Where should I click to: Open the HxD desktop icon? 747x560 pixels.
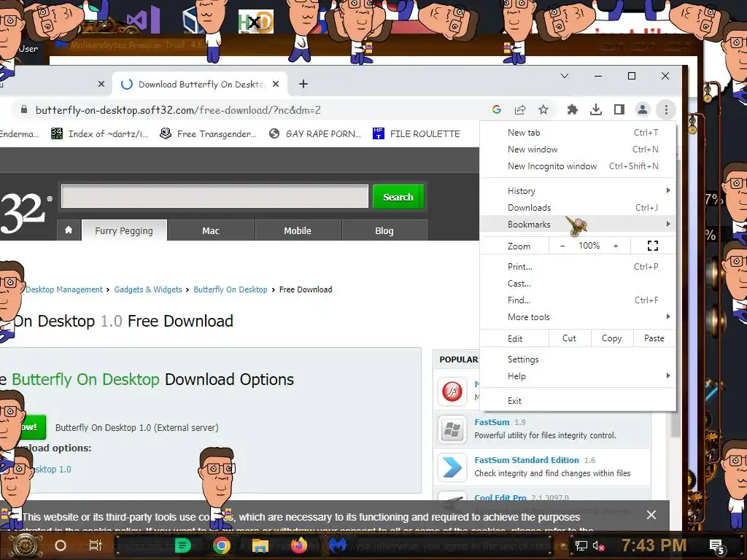pyautogui.click(x=256, y=21)
